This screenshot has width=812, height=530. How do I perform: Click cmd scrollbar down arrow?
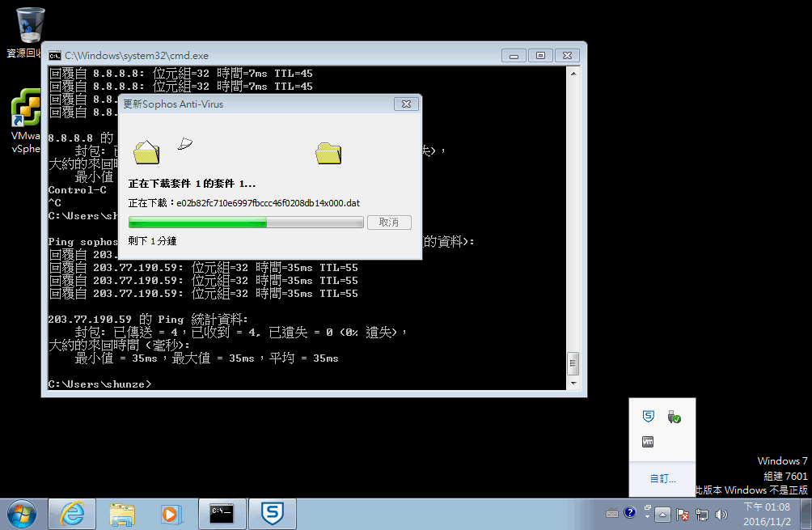pos(573,384)
